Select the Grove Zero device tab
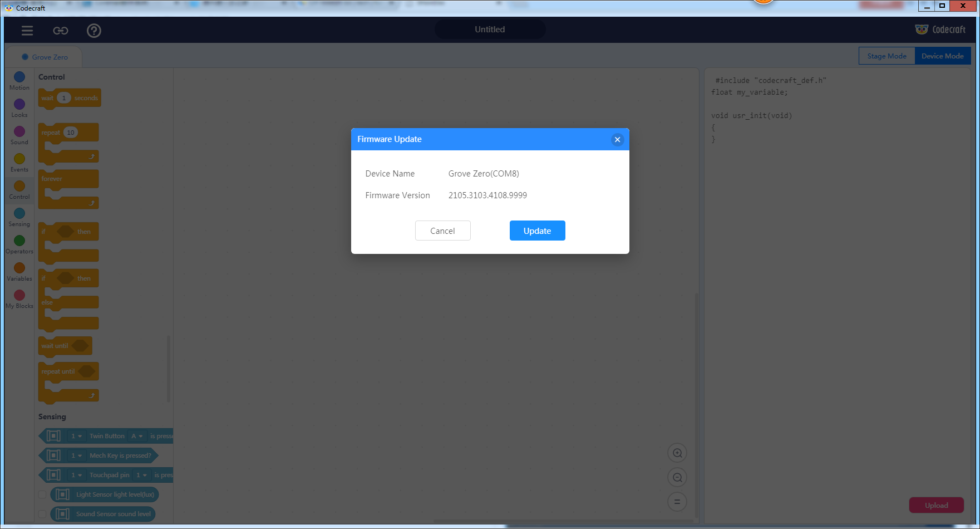The width and height of the screenshot is (980, 529). pyautogui.click(x=45, y=57)
